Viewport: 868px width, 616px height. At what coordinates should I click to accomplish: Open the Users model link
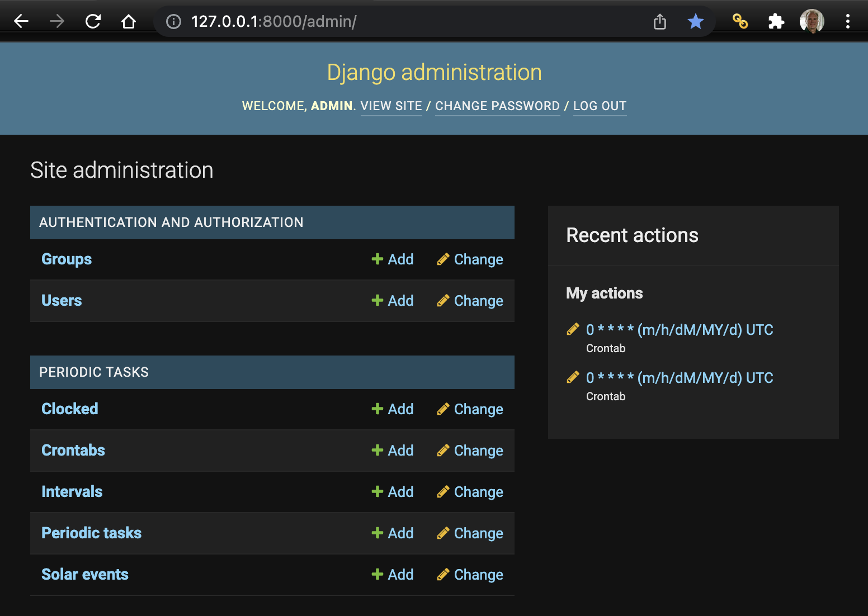click(x=62, y=300)
